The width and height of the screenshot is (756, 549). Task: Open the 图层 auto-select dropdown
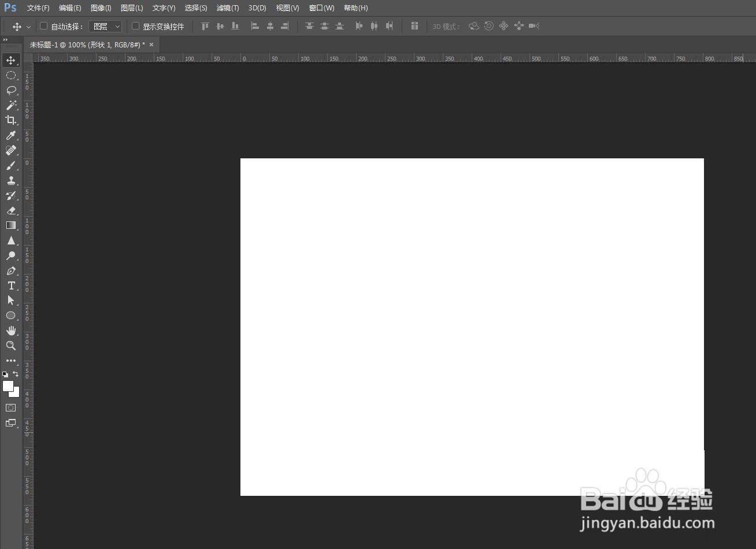(x=105, y=27)
